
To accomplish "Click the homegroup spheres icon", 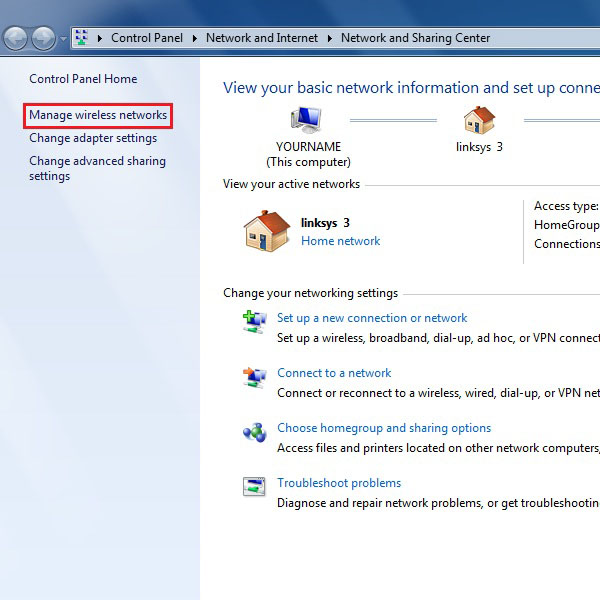I will pos(254,432).
